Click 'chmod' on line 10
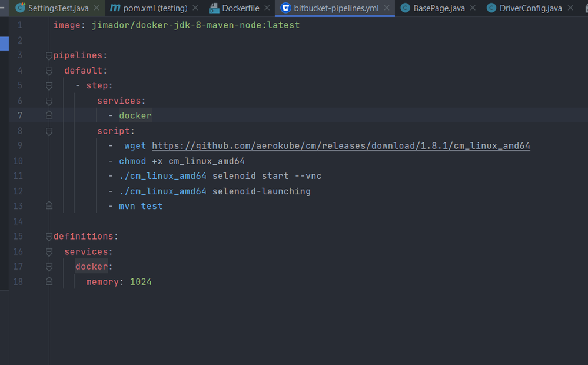The height and width of the screenshot is (365, 588). pyautogui.click(x=132, y=161)
